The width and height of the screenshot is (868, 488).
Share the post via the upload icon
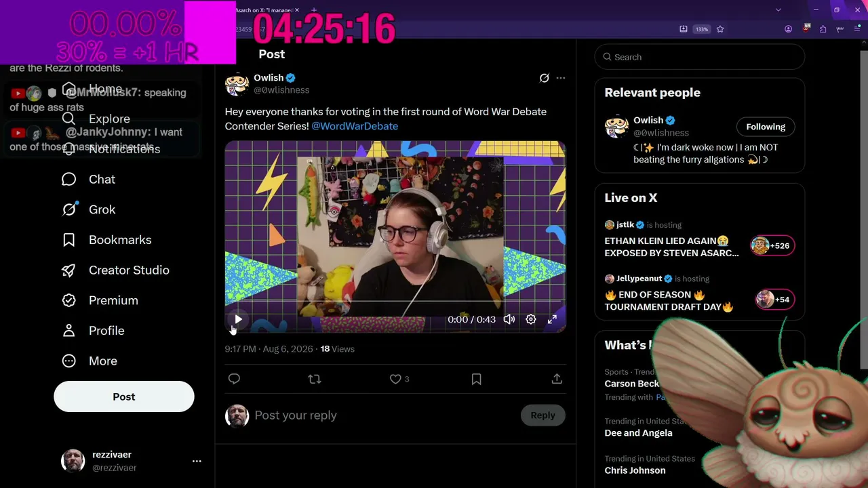point(557,379)
